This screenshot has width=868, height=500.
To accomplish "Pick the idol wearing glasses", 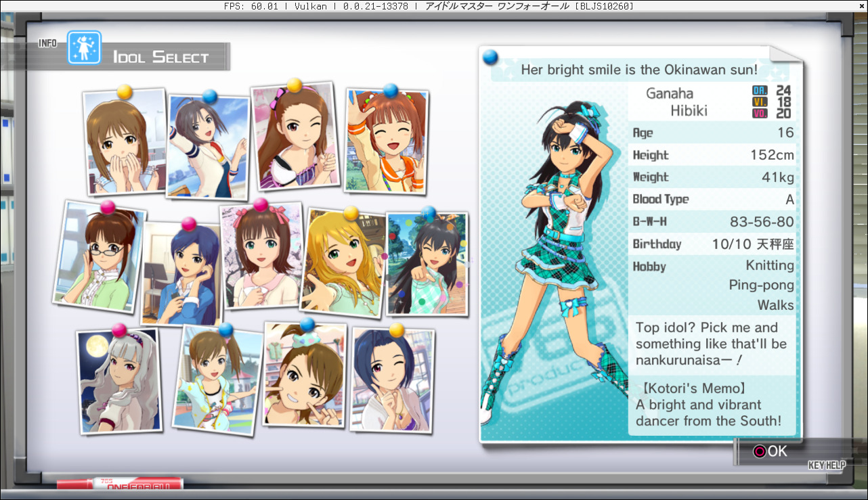I will tap(100, 257).
